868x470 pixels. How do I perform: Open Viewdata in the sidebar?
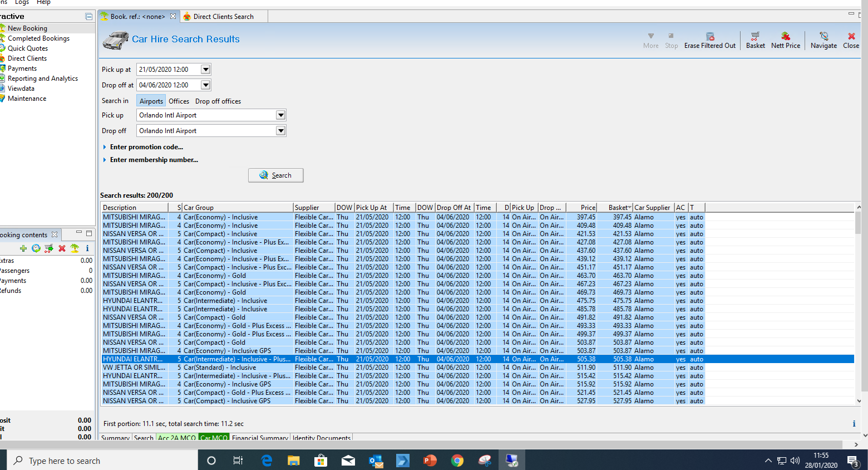coord(21,89)
